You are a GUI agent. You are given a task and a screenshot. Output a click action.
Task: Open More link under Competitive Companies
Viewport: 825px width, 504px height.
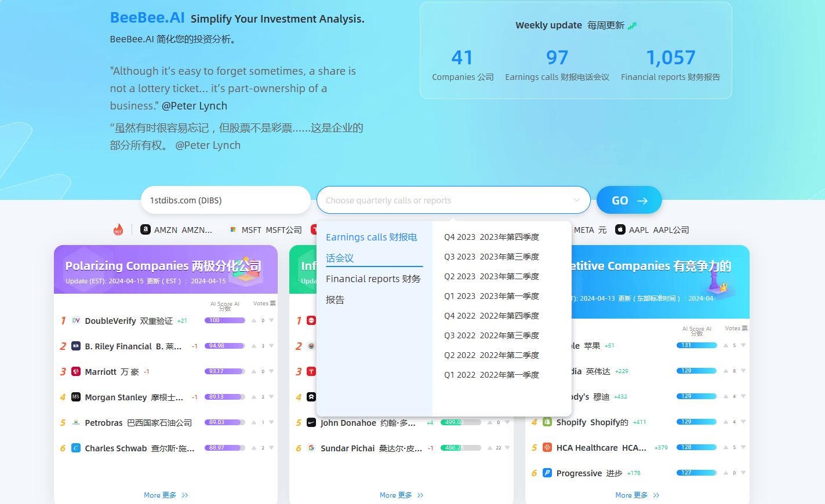coord(637,495)
